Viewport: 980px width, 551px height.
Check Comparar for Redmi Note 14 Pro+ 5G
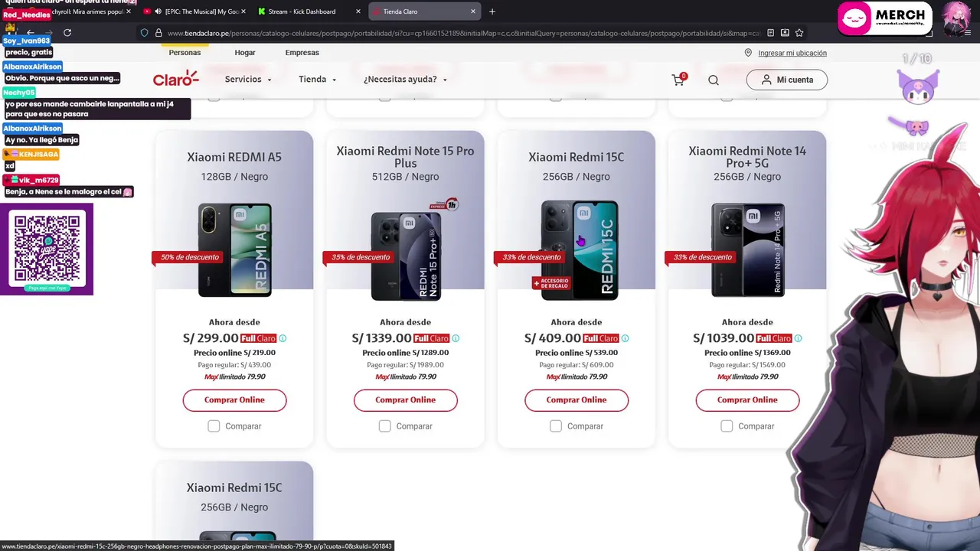pos(727,426)
